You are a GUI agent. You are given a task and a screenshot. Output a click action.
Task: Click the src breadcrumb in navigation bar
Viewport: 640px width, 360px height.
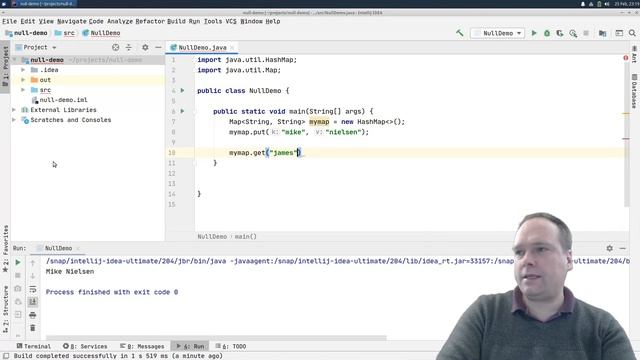[64, 33]
